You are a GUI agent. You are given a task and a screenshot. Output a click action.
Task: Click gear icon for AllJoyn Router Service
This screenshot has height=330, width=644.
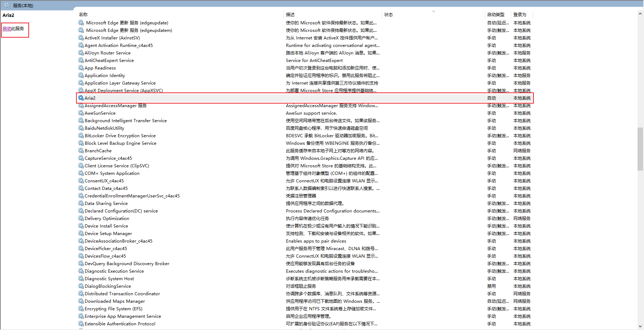point(81,53)
